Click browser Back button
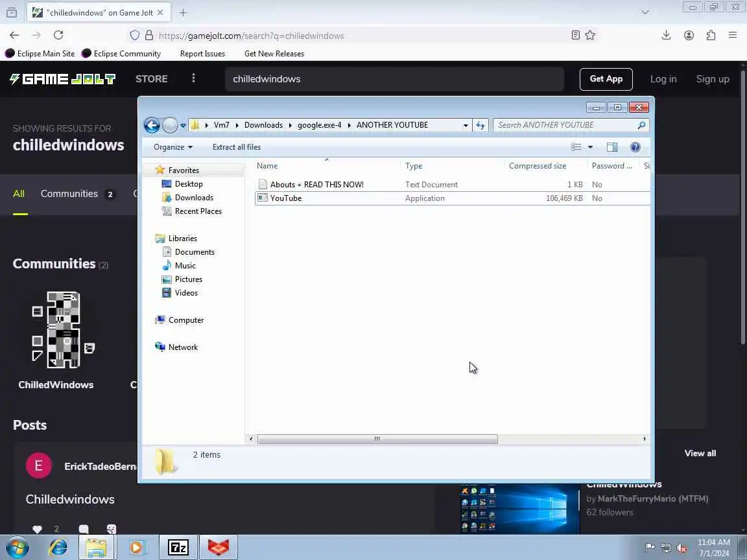This screenshot has width=747, height=560. pyautogui.click(x=14, y=35)
